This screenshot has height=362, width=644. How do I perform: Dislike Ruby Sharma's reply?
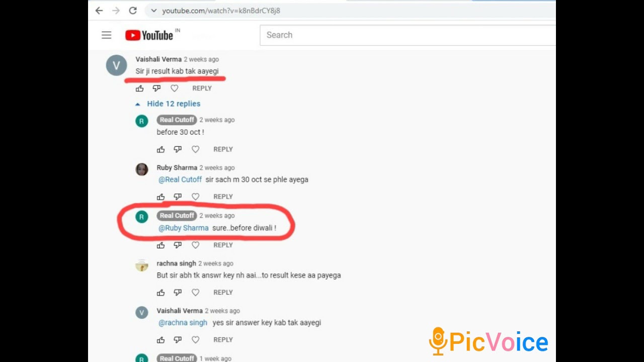[178, 197]
